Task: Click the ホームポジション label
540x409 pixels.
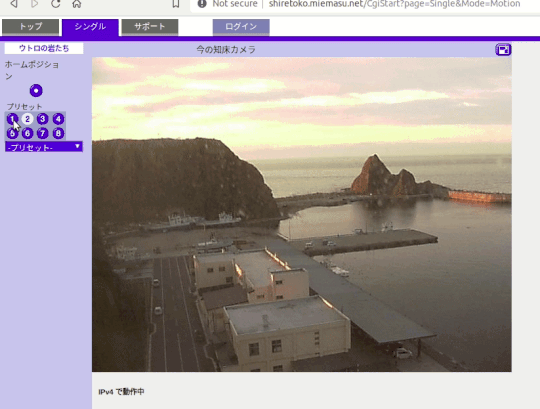Action: [x=32, y=70]
